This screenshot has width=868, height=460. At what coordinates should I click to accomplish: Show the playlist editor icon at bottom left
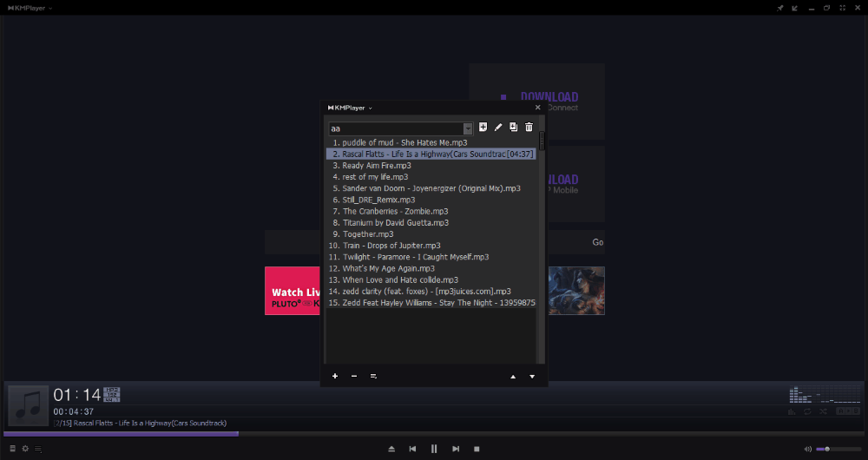pyautogui.click(x=38, y=449)
